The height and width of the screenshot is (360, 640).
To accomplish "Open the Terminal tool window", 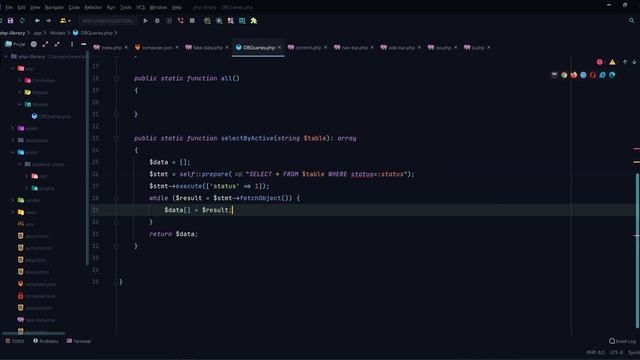I will click(x=79, y=341).
